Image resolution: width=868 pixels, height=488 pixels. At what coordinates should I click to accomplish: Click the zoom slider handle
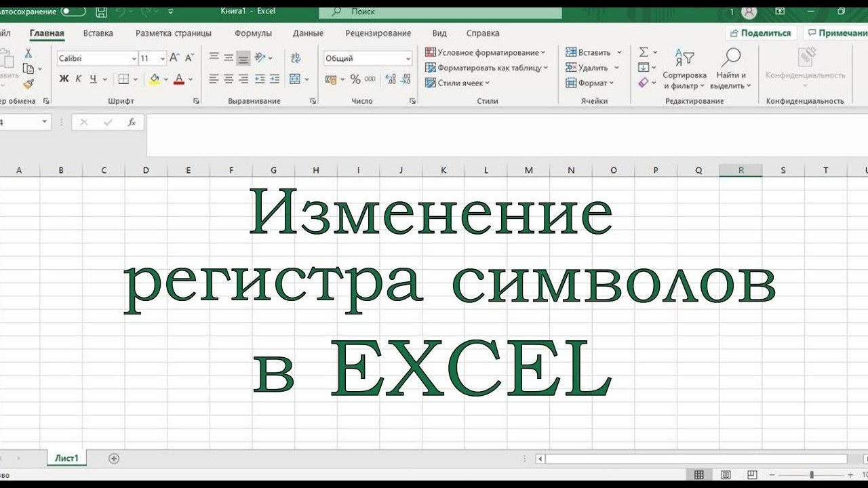812,474
